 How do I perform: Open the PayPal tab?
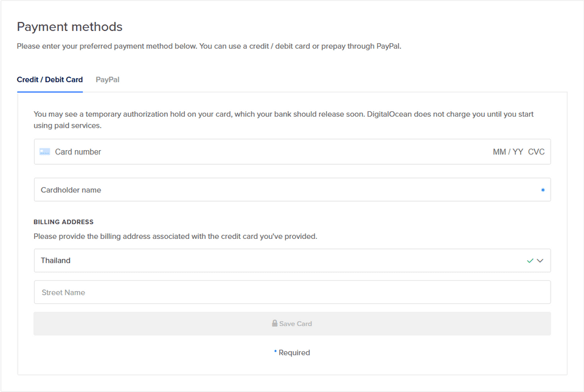point(108,80)
